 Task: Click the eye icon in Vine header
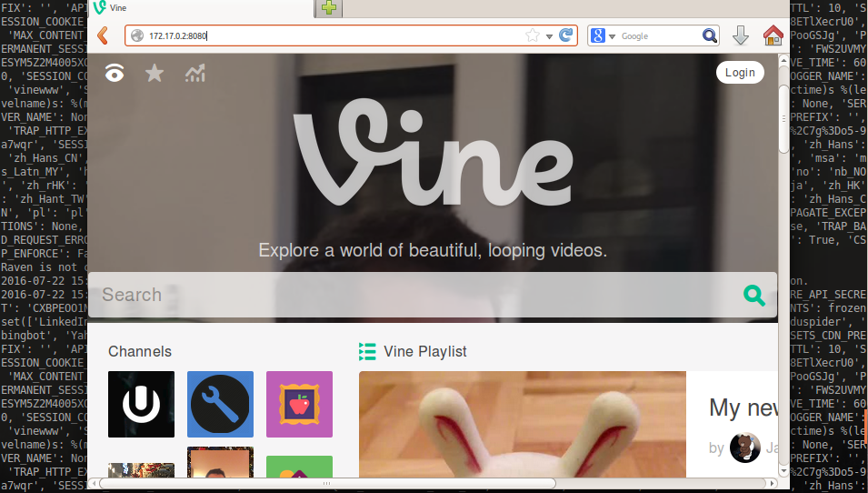[x=115, y=74]
